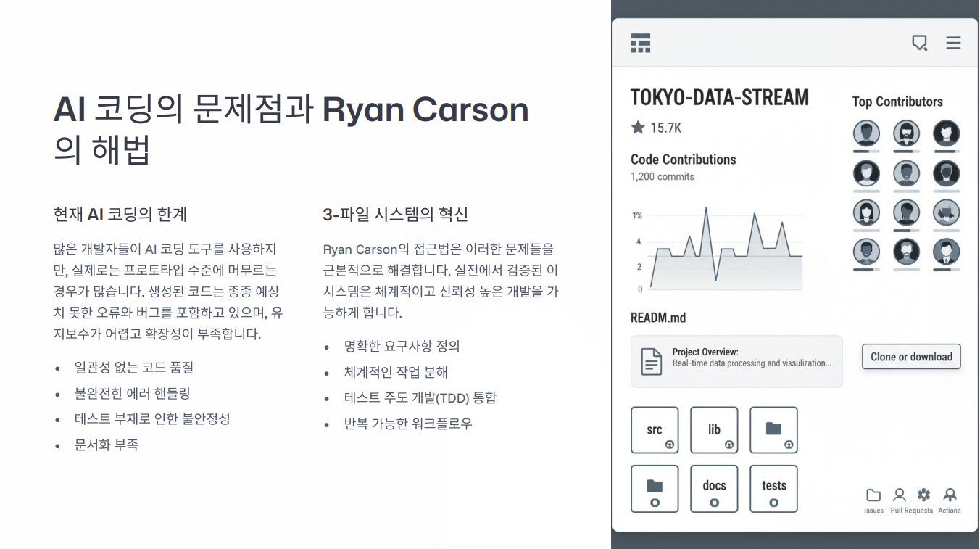The image size is (980, 549).
Task: Click the '불완전한 에러 핸들링' bullet
Action: tap(133, 394)
